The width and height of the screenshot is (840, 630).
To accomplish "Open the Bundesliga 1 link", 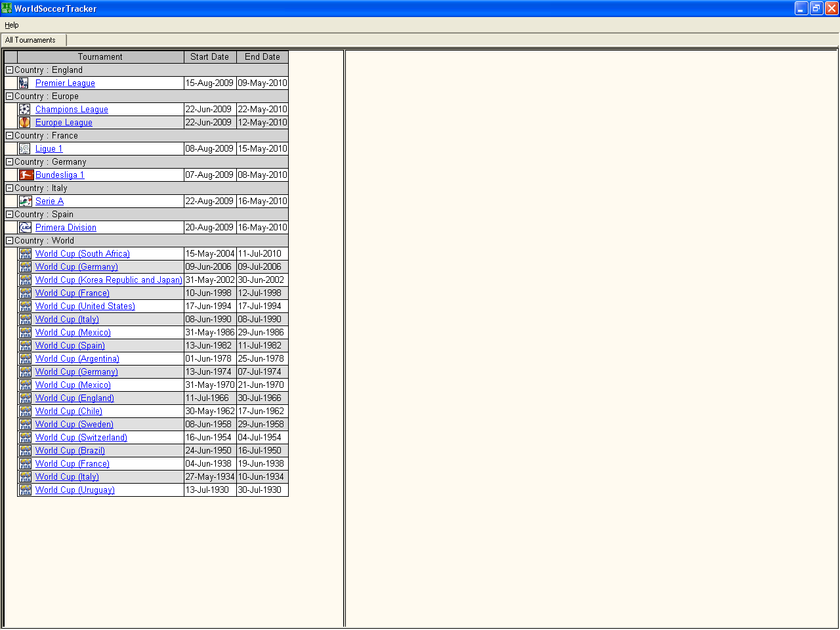I will [60, 175].
